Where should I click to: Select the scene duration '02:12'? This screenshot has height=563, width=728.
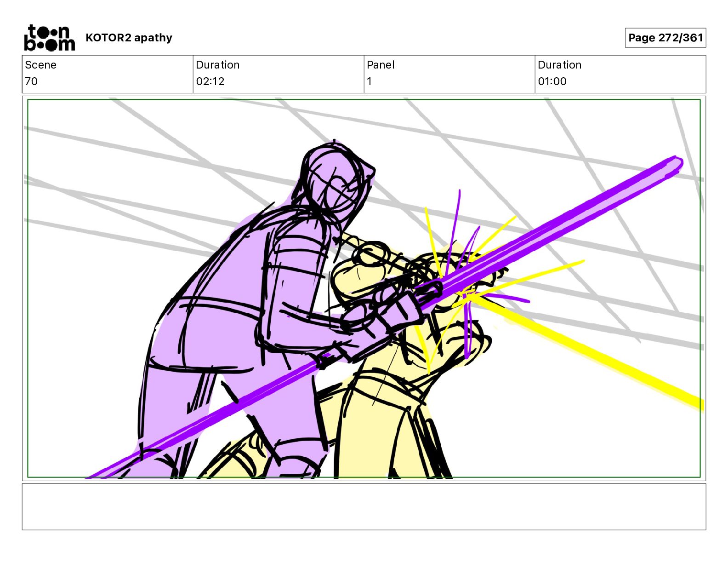[x=210, y=81]
